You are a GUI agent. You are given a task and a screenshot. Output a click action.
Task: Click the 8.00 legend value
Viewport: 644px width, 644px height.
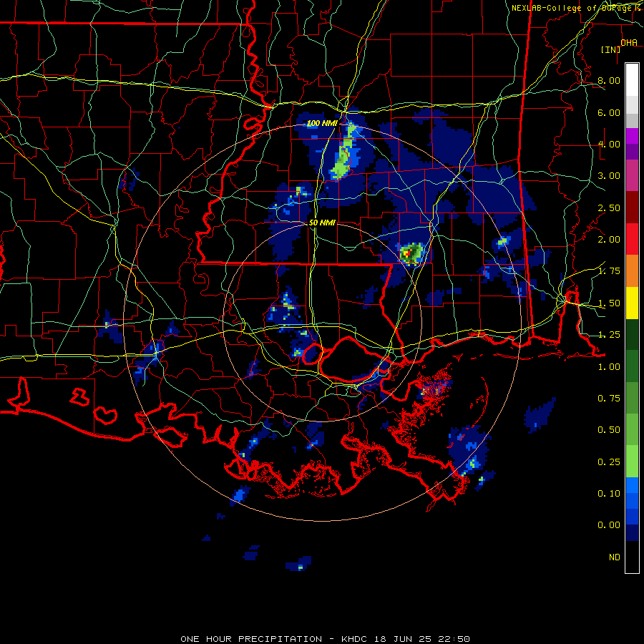point(609,80)
